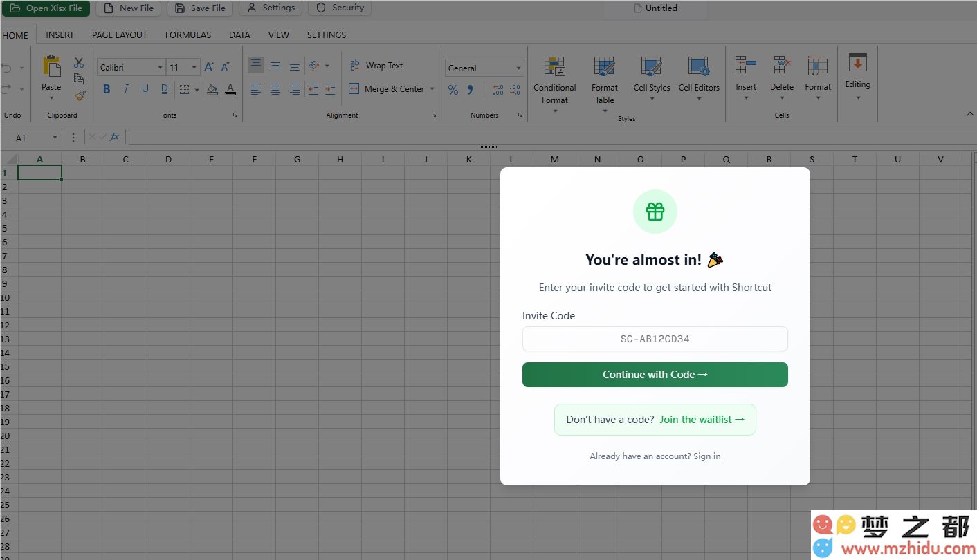Click the New File button
The height and width of the screenshot is (560, 977).
click(x=129, y=8)
